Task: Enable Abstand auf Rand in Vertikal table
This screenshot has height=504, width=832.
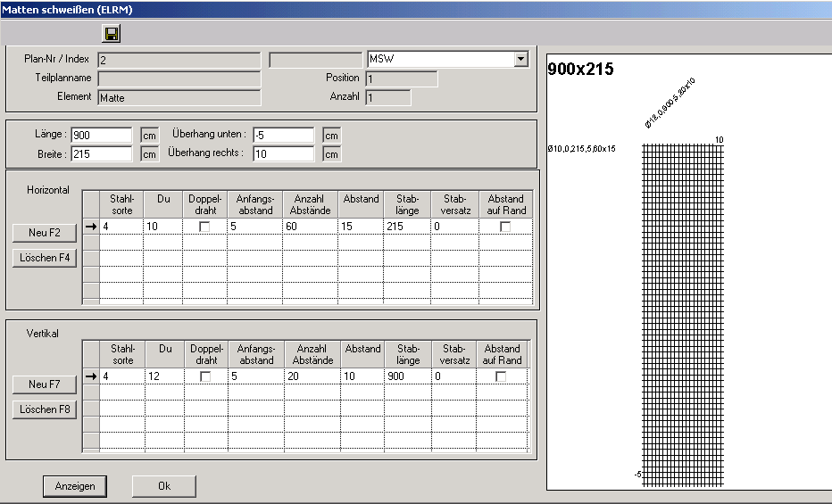Action: tap(501, 376)
